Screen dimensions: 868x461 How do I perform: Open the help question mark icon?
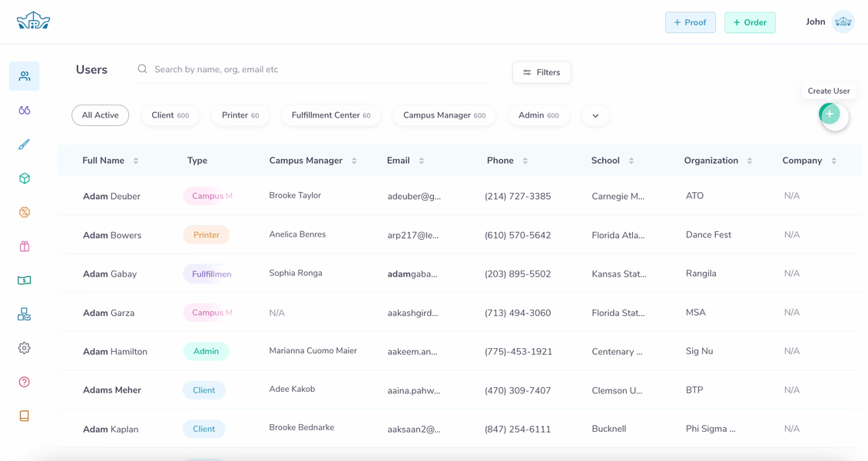tap(24, 381)
